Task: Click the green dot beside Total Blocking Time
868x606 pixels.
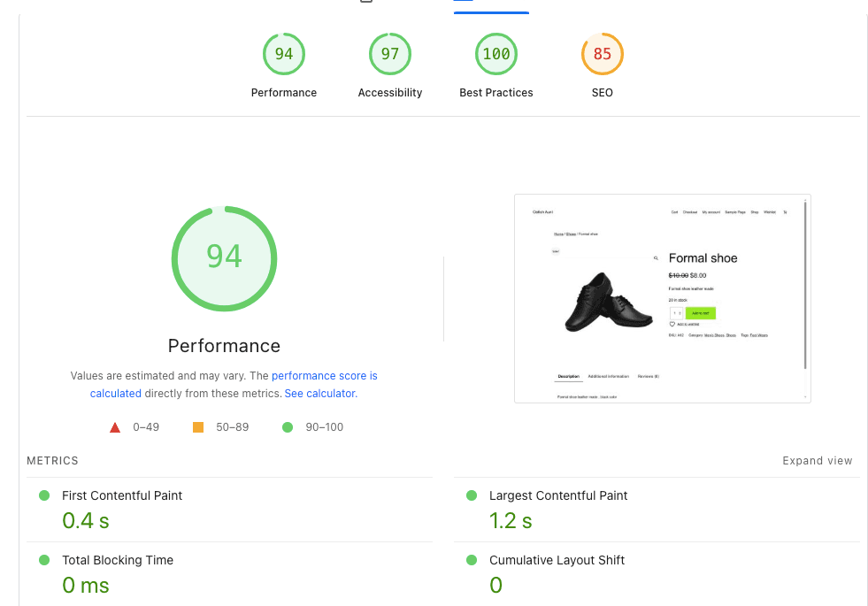Action: (43, 560)
